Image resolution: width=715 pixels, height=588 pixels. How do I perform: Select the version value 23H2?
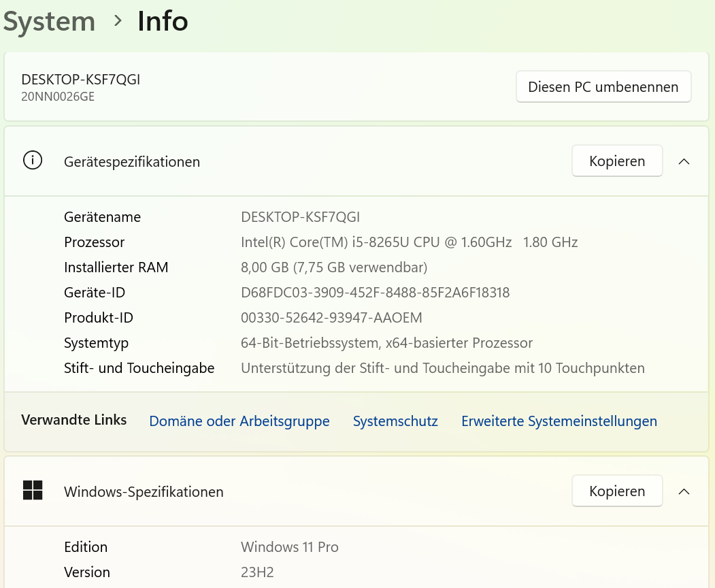(257, 572)
